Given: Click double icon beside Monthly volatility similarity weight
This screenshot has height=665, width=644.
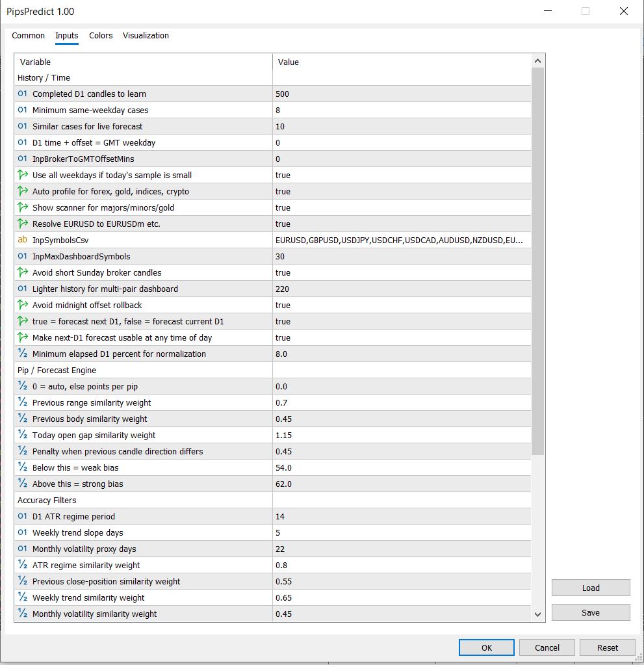Looking at the screenshot, I should [23, 614].
